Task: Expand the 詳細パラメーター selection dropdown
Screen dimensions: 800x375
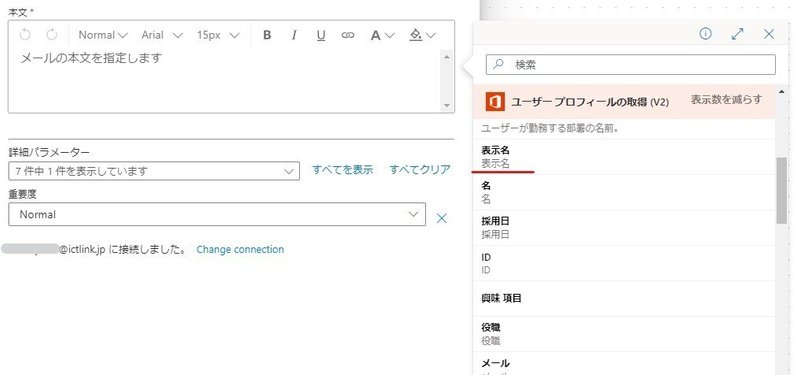Action: click(154, 171)
